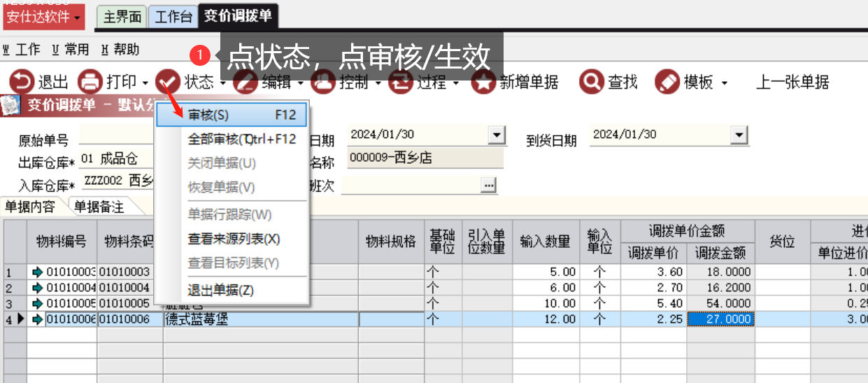Choose 全部审核 from the status menu

pos(232,139)
